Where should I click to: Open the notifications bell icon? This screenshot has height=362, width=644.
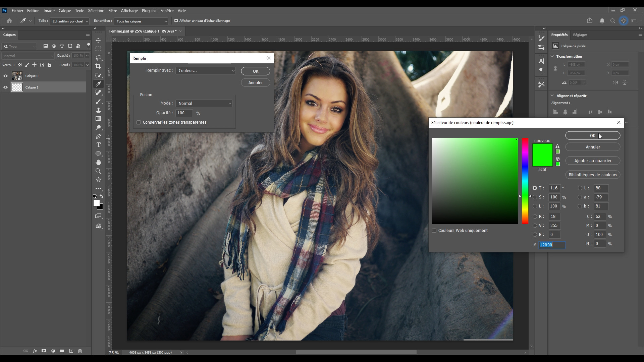pyautogui.click(x=602, y=21)
